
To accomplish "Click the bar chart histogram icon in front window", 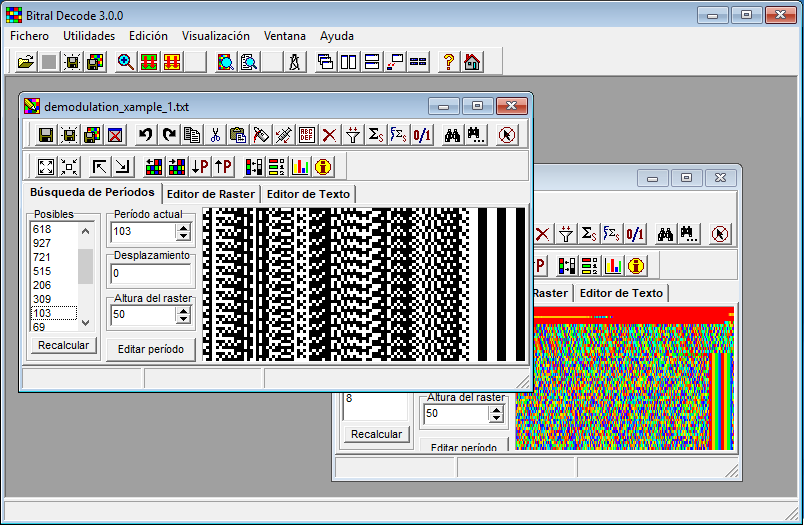I will 299,167.
